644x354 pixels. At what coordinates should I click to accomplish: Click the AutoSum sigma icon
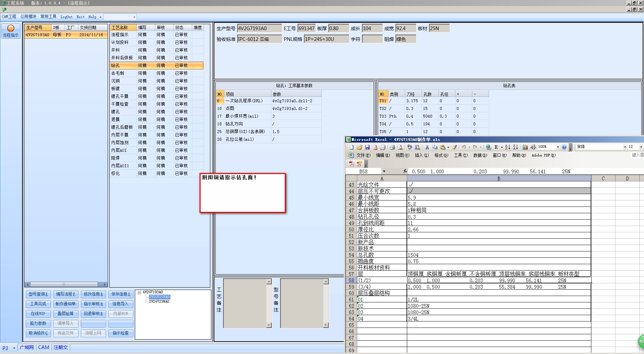click(496, 147)
